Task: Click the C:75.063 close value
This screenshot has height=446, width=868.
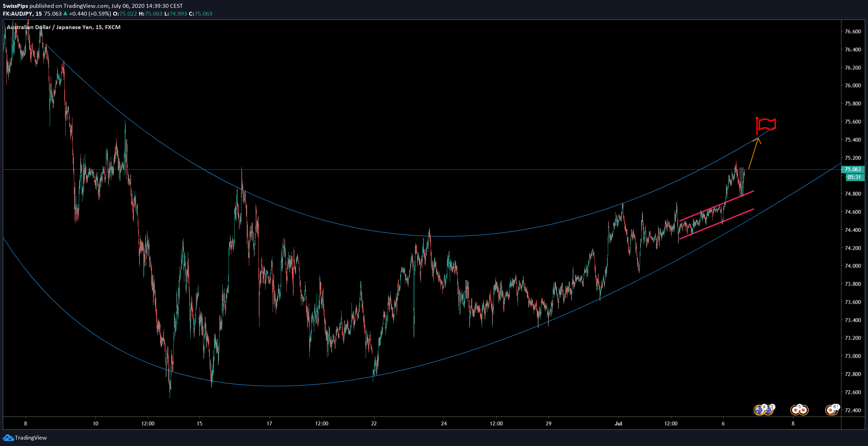Action: pyautogui.click(x=201, y=13)
